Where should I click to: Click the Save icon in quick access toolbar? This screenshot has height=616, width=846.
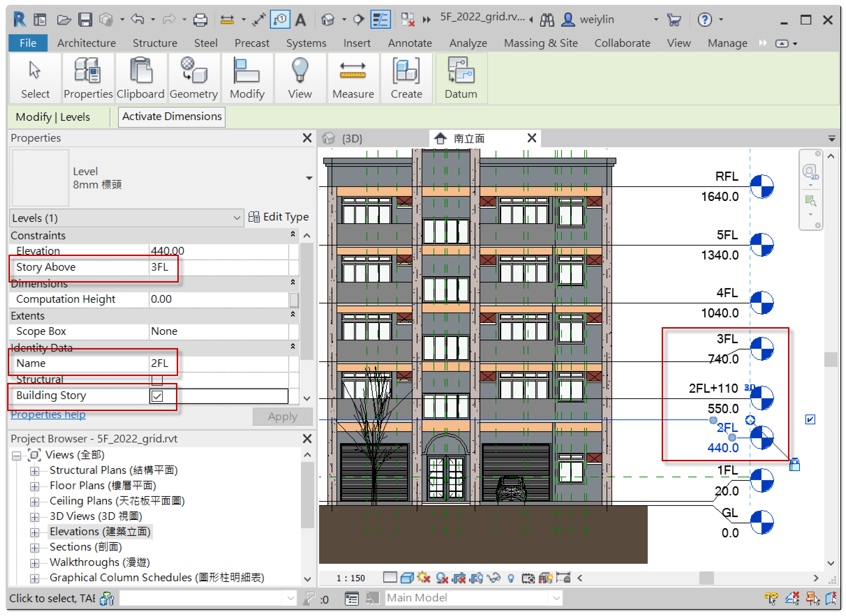pos(85,19)
